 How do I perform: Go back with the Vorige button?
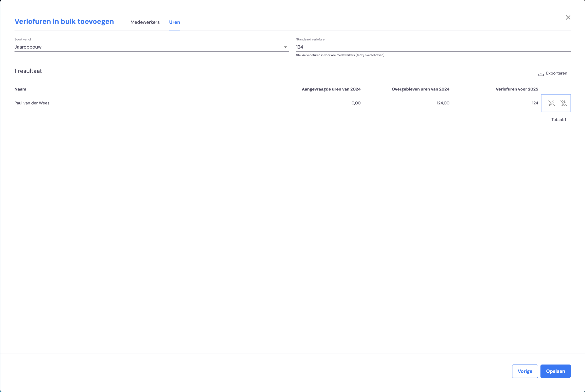(525, 371)
